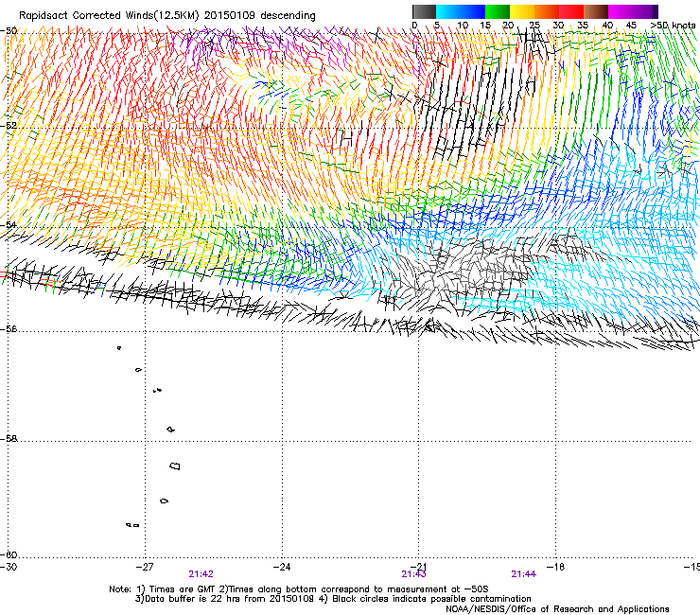Viewport: 700px width, 615px height.
Task: Click the -54 latitude axis label
Action: point(9,224)
